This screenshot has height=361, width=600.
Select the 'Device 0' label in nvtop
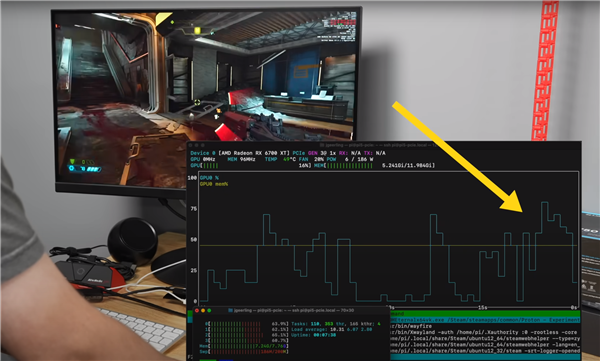pyautogui.click(x=203, y=153)
